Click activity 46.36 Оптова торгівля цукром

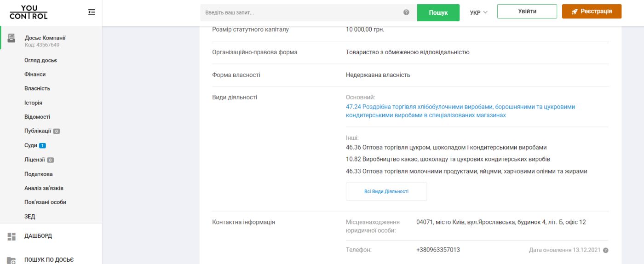click(446, 148)
